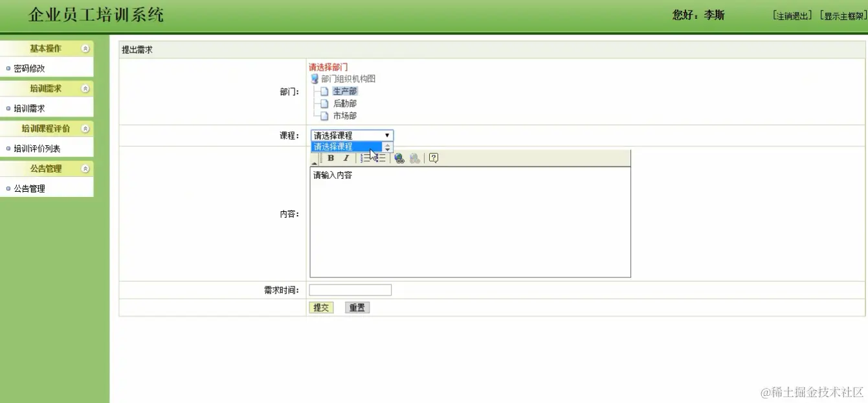This screenshot has height=403, width=868.
Task: Open 公告管理 sidebar menu item
Action: pos(29,189)
